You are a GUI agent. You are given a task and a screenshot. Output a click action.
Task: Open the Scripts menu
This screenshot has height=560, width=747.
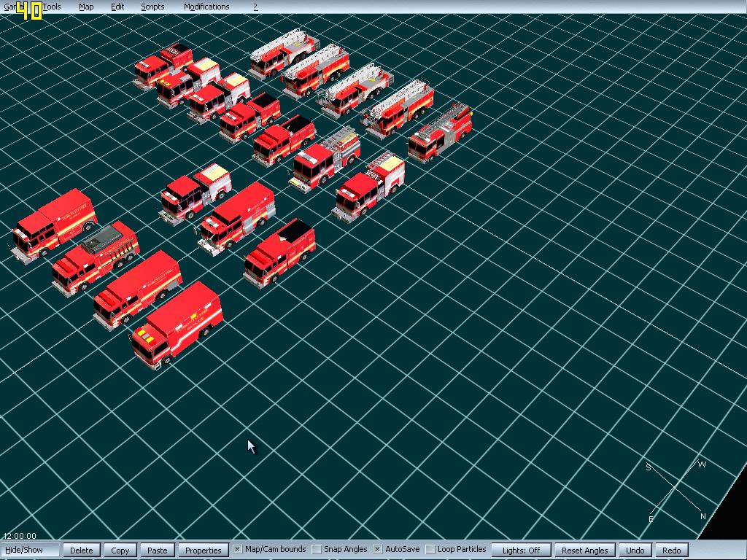click(153, 7)
